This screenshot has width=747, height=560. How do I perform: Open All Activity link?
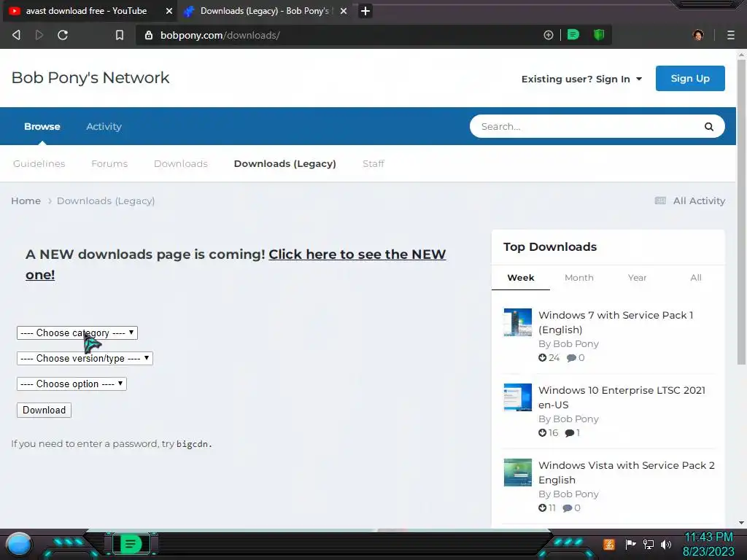coord(699,201)
